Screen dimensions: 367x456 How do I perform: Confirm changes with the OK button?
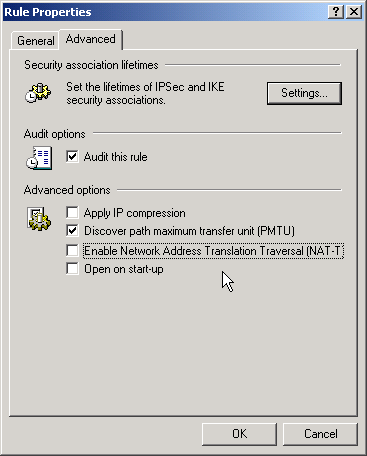[239, 434]
